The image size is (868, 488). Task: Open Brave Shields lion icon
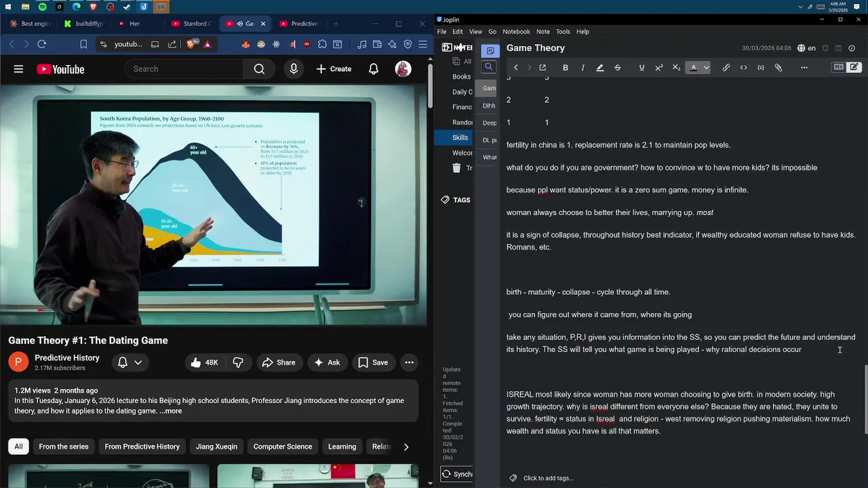[x=191, y=44]
